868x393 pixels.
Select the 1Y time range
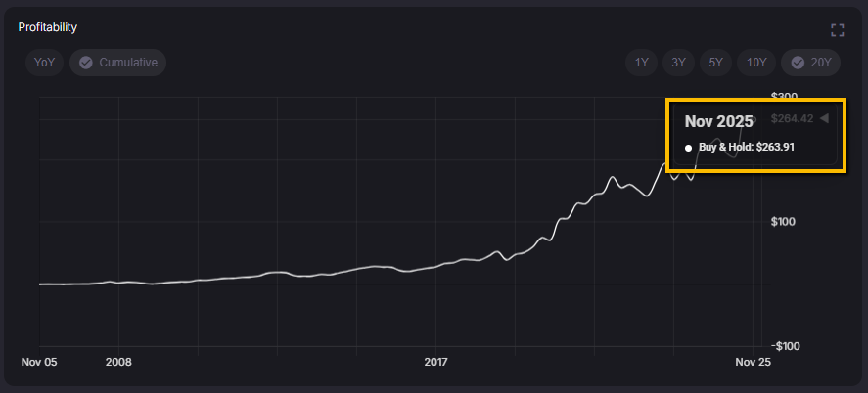pos(641,63)
